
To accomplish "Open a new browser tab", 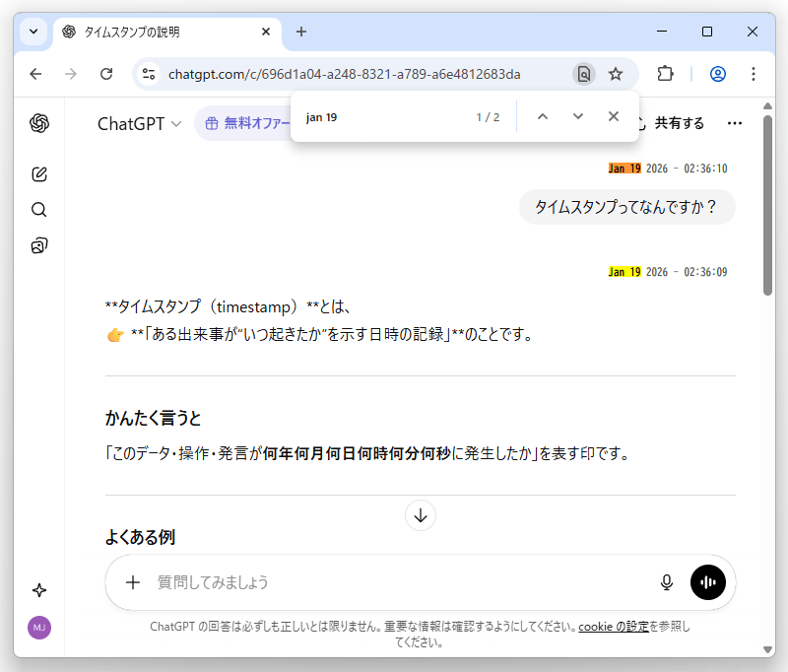I will pos(301,32).
